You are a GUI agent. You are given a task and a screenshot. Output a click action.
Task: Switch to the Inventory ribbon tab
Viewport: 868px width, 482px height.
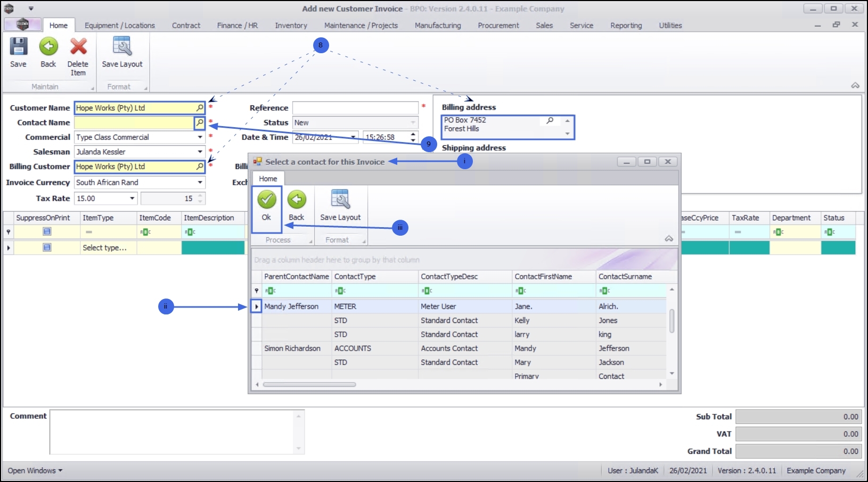(x=291, y=26)
